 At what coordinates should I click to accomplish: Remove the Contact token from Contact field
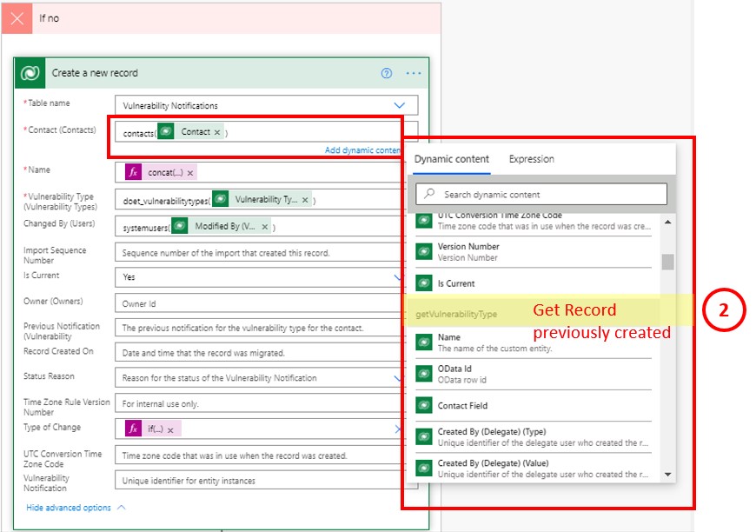click(x=217, y=132)
